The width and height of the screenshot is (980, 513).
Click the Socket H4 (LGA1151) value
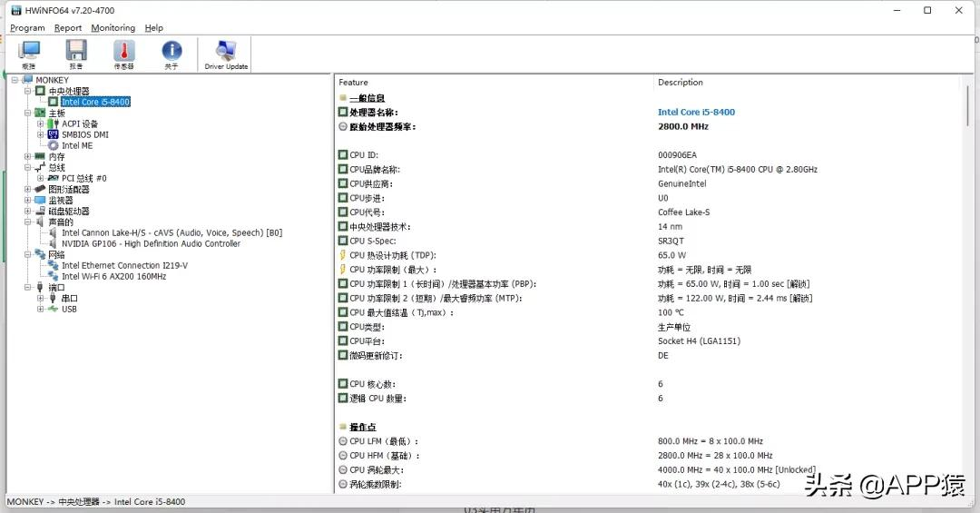[x=699, y=341]
